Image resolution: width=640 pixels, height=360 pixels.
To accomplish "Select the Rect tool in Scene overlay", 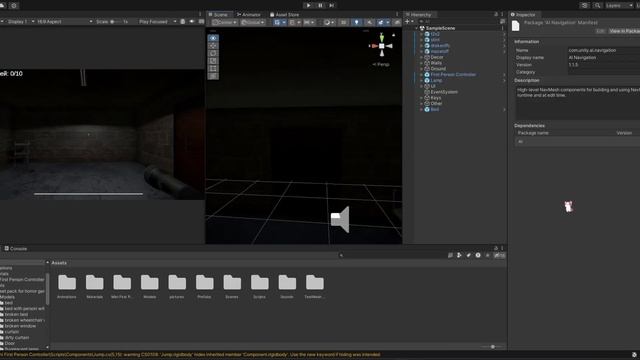I will (x=213, y=69).
